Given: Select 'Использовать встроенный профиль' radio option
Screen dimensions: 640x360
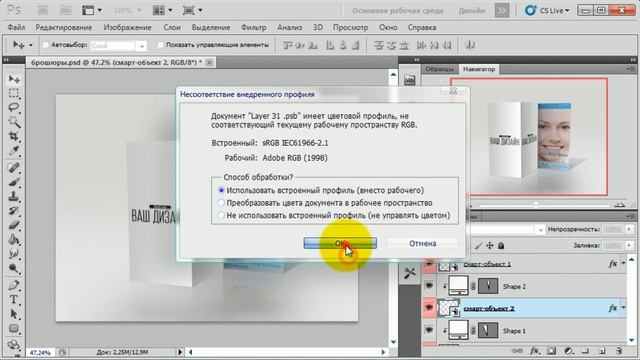Looking at the screenshot, I should click(x=222, y=190).
